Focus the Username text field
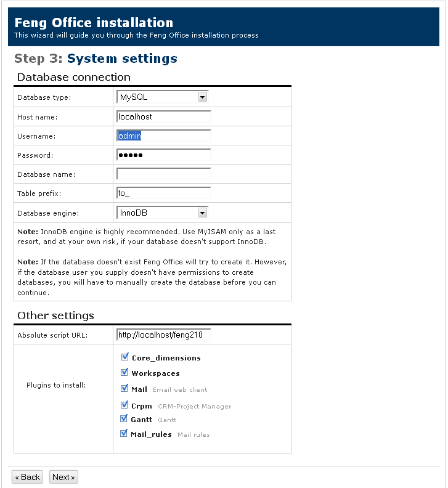448x488 pixels. (163, 136)
